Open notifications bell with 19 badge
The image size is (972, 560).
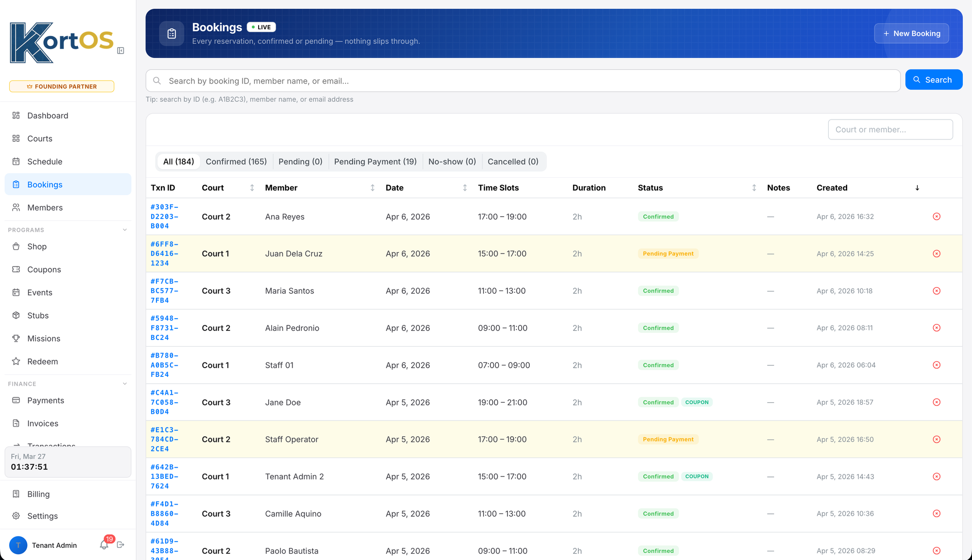104,544
